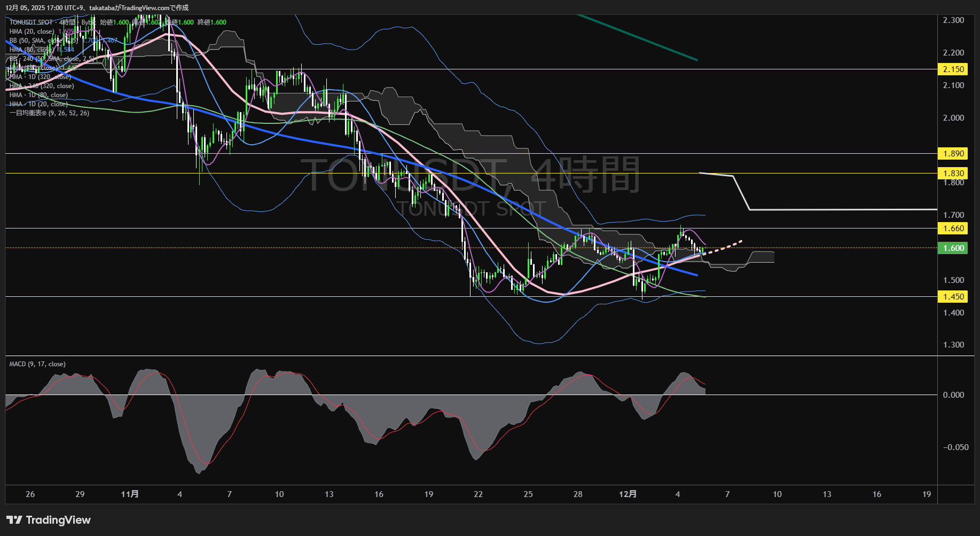Click the 12月 label on the time axis
The image size is (980, 536).
628,494
